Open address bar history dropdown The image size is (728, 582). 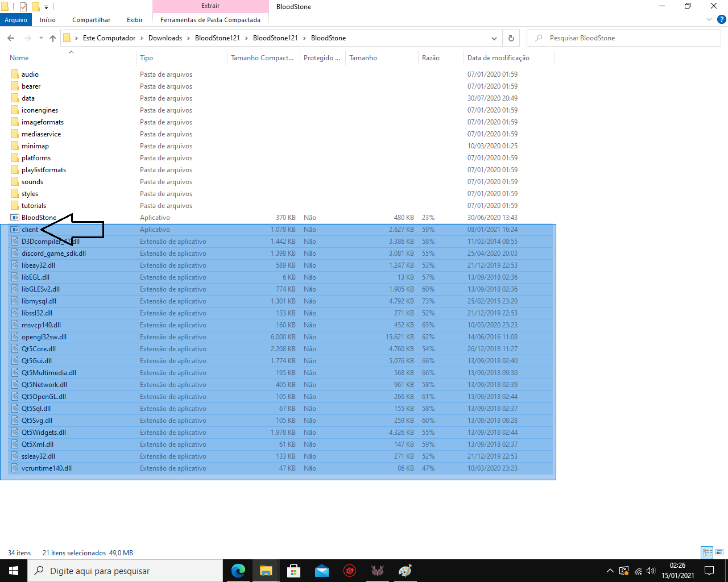coord(494,38)
